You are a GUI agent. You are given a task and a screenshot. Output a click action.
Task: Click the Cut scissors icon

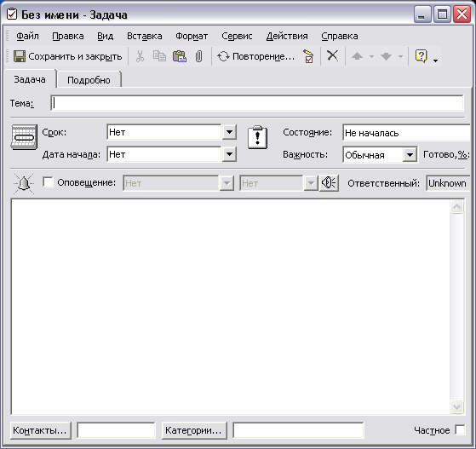click(140, 56)
